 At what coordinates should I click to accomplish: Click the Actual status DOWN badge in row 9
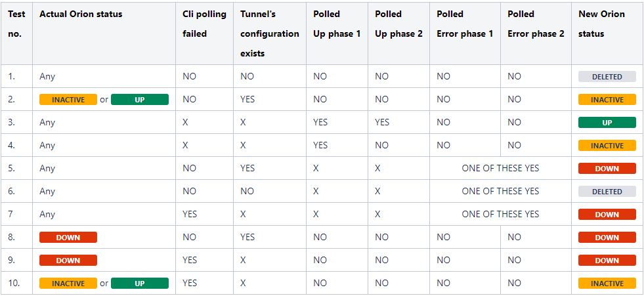coord(68,261)
